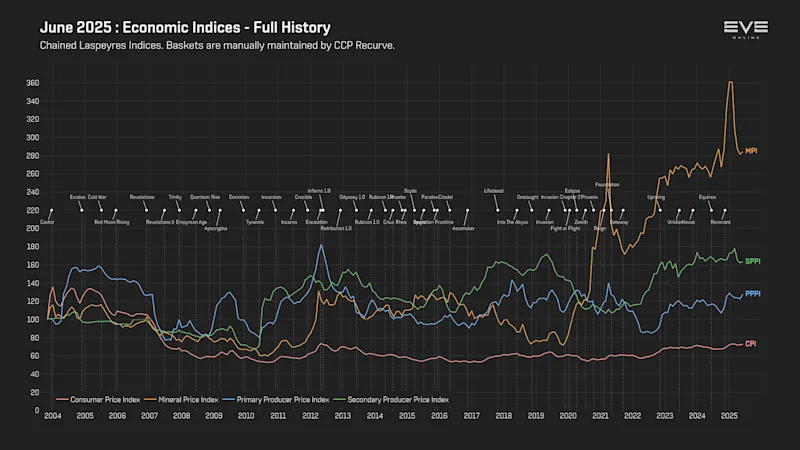This screenshot has width=800, height=450.
Task: Click the Retribution 1.0 event label
Action: [336, 228]
